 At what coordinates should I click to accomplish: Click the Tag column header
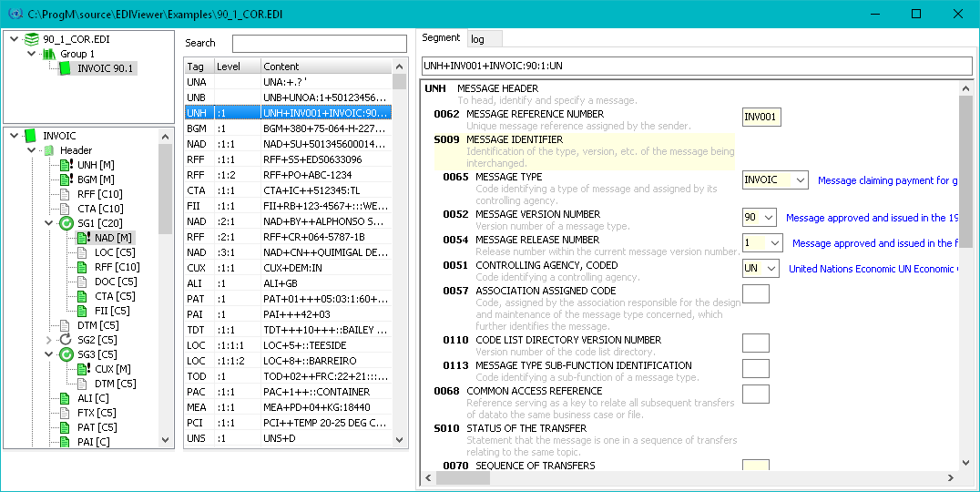[x=197, y=67]
